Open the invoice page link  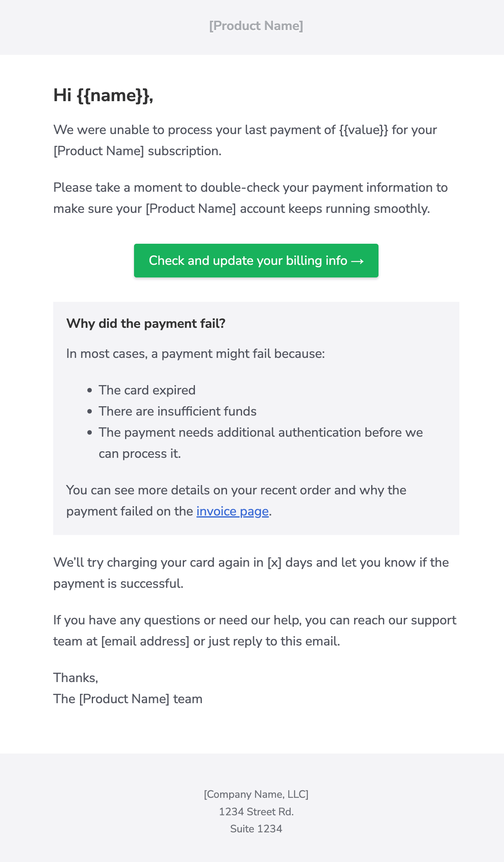232,511
